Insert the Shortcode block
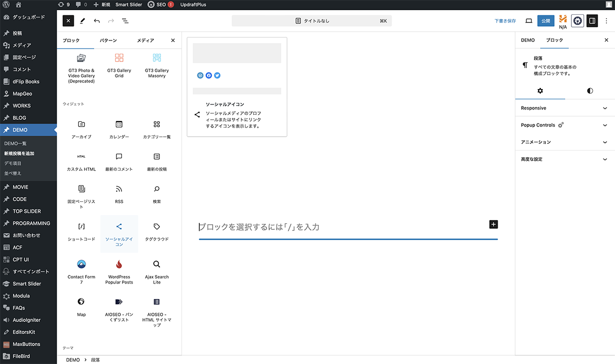 pos(81,232)
